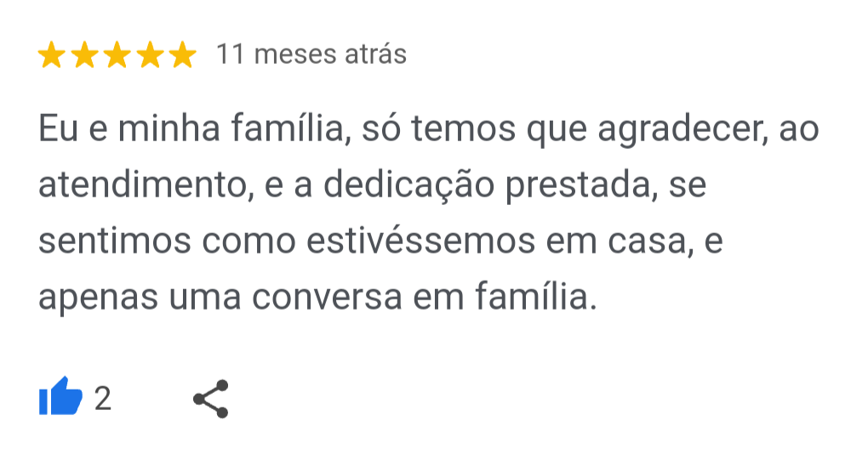
Task: Click the like count number 2
Action: pyautogui.click(x=102, y=399)
